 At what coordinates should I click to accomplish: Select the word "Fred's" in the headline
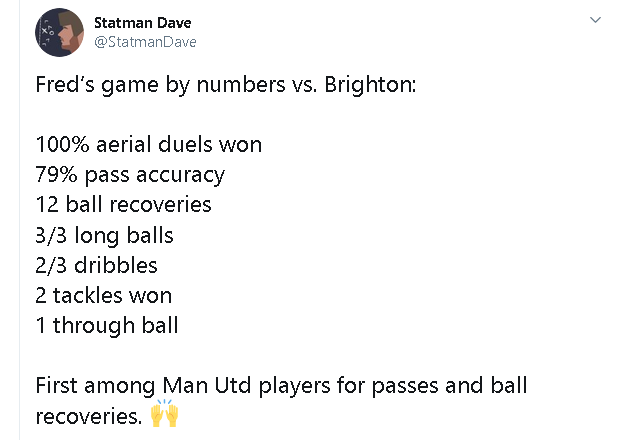(x=65, y=84)
